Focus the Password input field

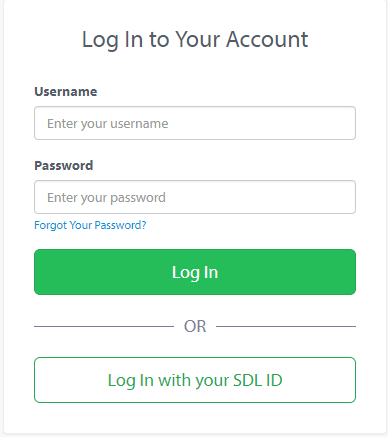point(195,197)
